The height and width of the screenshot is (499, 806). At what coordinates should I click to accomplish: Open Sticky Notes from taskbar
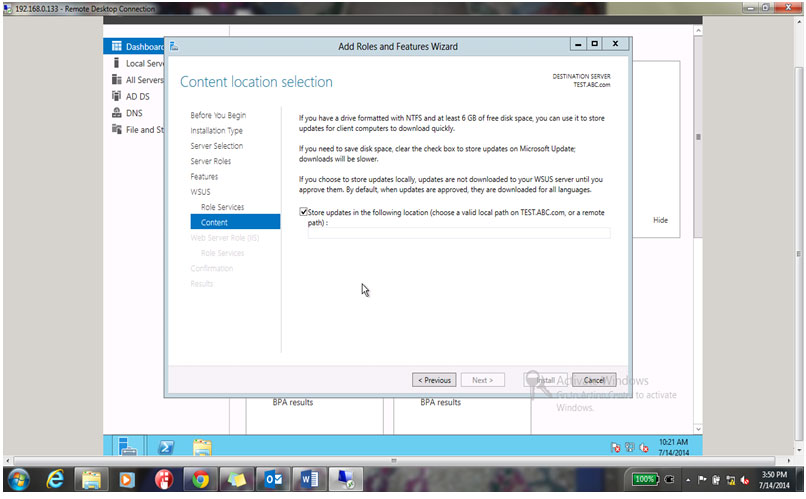[237, 480]
